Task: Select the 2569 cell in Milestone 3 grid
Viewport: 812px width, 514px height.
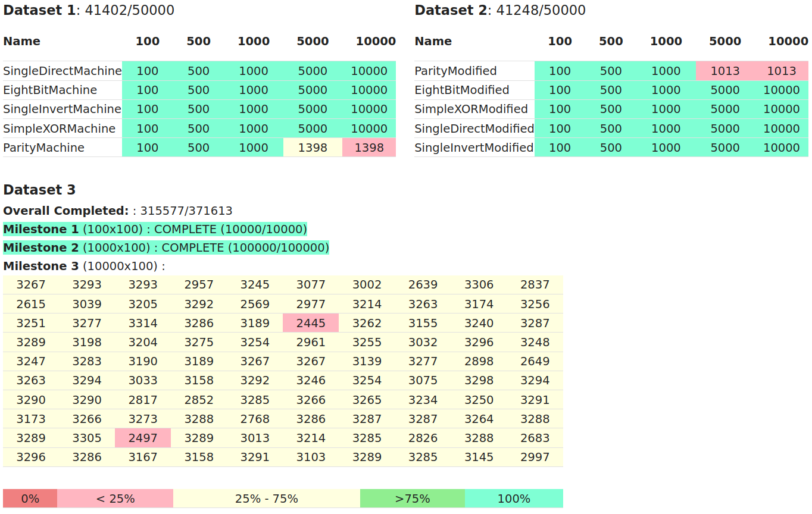Action: coord(255,304)
